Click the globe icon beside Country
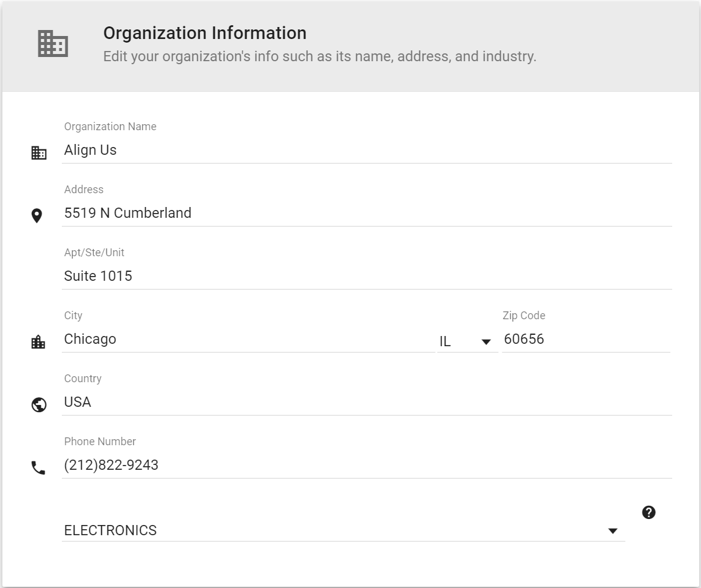Image resolution: width=701 pixels, height=588 pixels. coord(39,405)
